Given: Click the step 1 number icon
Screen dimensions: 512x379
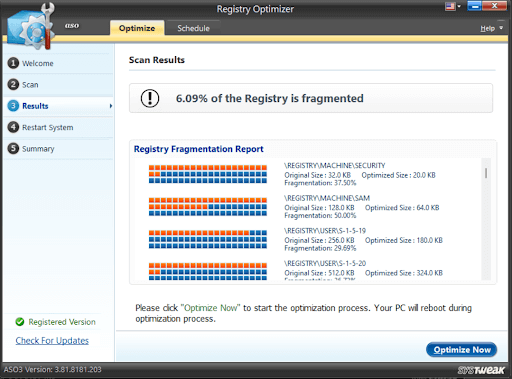Looking at the screenshot, I should [13, 63].
